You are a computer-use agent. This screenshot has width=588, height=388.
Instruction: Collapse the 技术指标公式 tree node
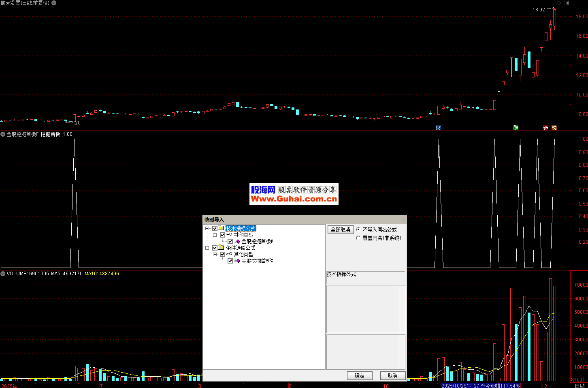[207, 229]
